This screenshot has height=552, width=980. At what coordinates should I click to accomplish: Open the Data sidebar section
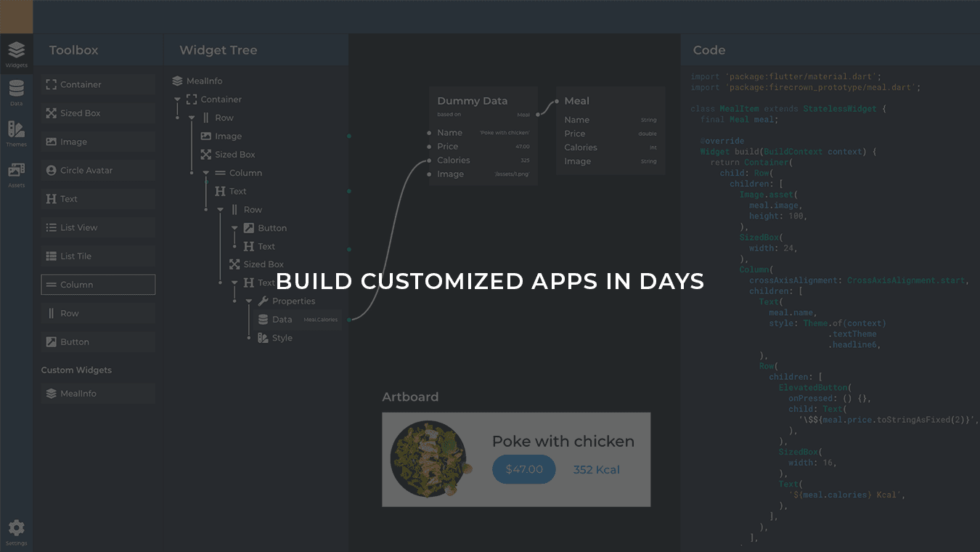click(x=16, y=94)
